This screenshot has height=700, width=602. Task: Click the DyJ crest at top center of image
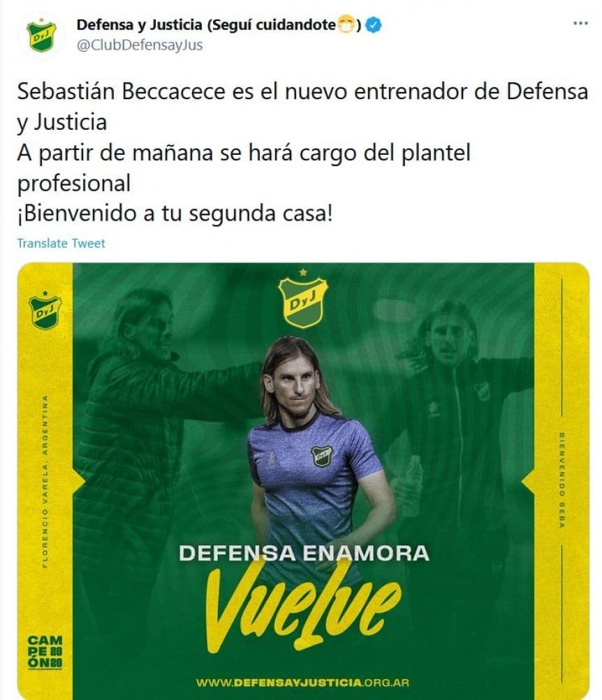point(303,299)
